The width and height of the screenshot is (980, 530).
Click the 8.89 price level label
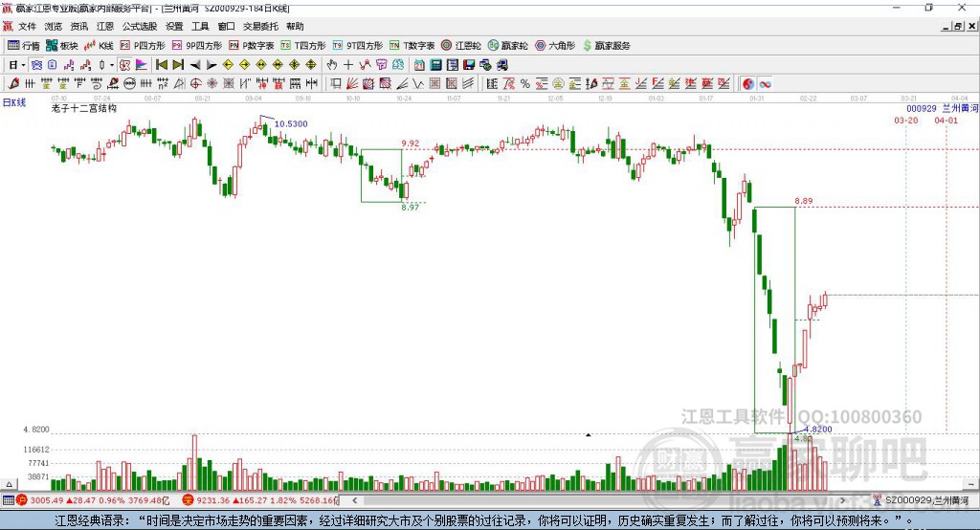[x=804, y=201]
